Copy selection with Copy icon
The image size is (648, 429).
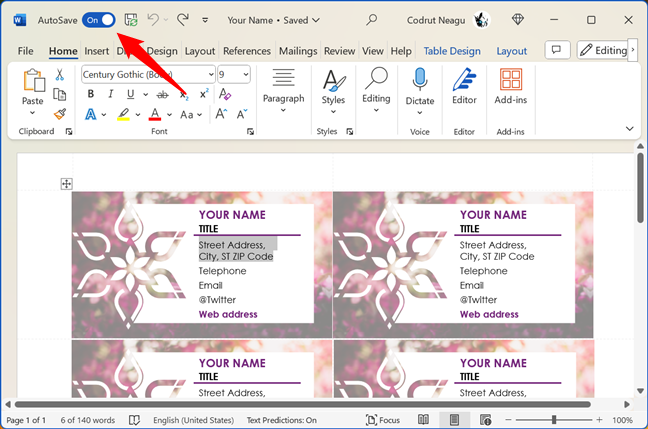tap(60, 94)
